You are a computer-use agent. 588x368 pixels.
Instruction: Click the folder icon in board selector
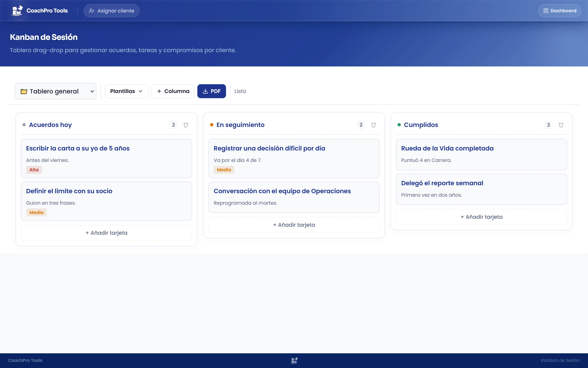click(x=24, y=92)
